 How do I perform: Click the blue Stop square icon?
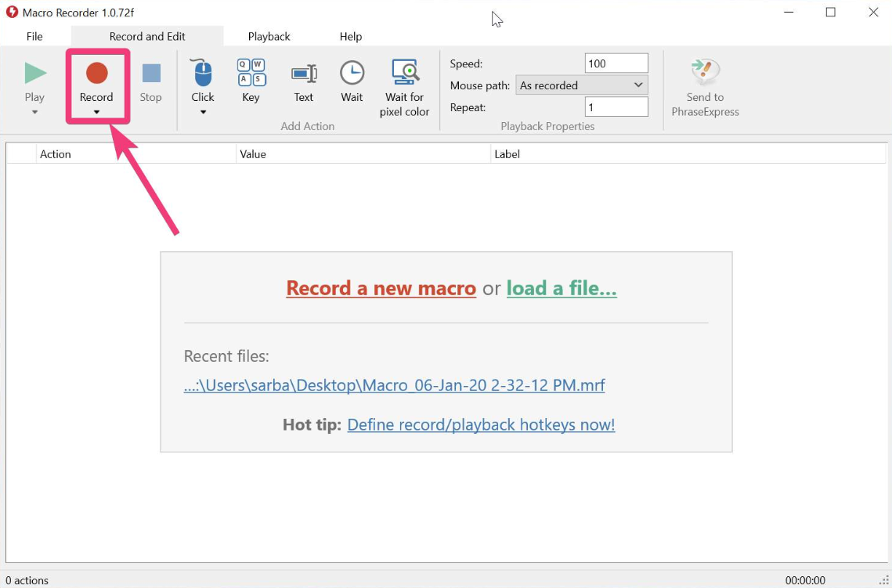151,74
